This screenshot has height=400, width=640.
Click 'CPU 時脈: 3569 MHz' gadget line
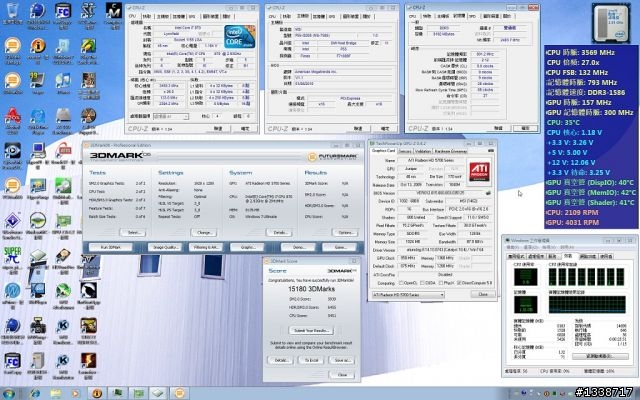(580, 52)
